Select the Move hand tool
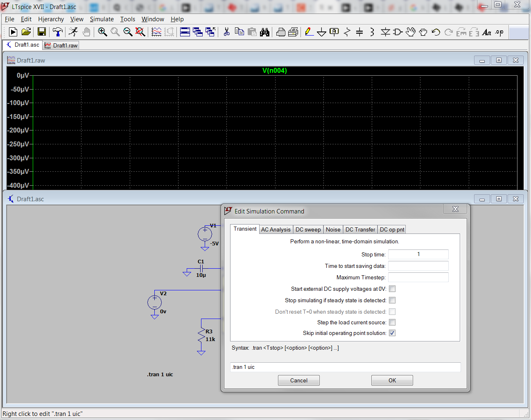Viewport: 531px width, 420px height. click(x=411, y=32)
